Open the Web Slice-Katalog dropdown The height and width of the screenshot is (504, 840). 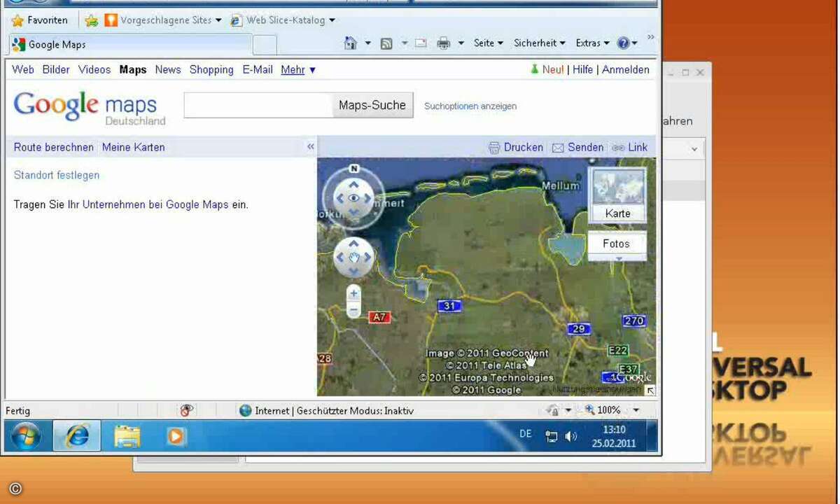pyautogui.click(x=283, y=20)
